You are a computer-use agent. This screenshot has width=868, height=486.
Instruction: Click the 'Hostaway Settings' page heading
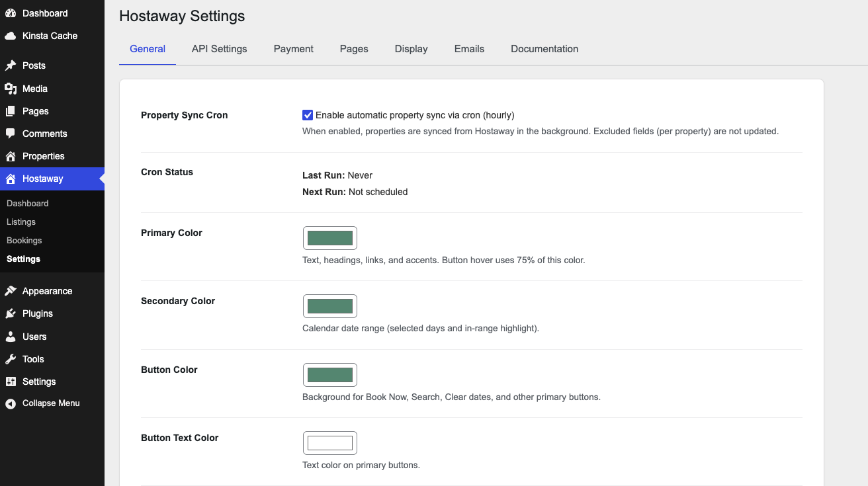pyautogui.click(x=182, y=17)
